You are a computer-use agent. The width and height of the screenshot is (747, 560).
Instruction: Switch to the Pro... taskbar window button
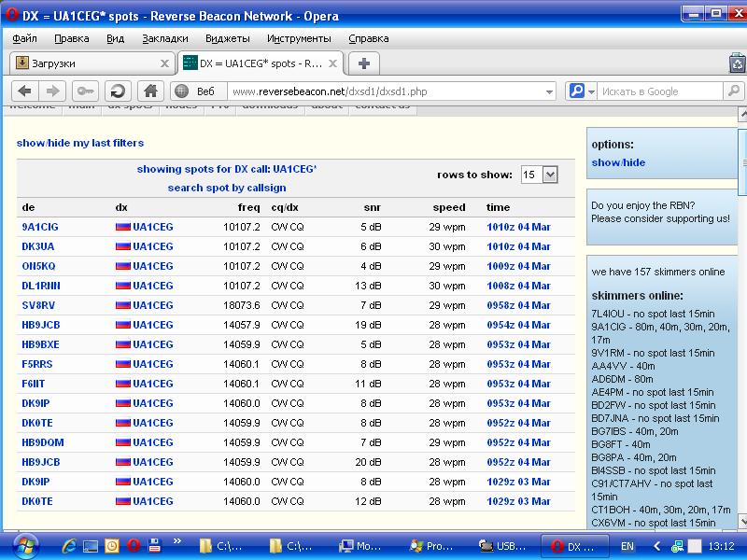coord(432,546)
